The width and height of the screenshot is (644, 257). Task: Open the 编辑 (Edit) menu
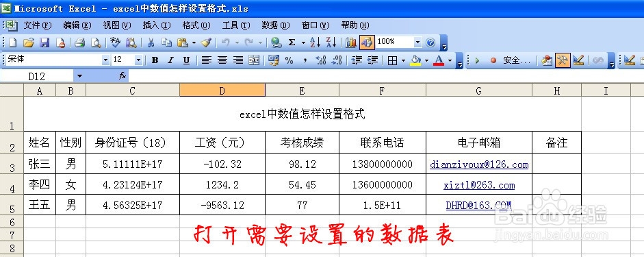(77, 25)
